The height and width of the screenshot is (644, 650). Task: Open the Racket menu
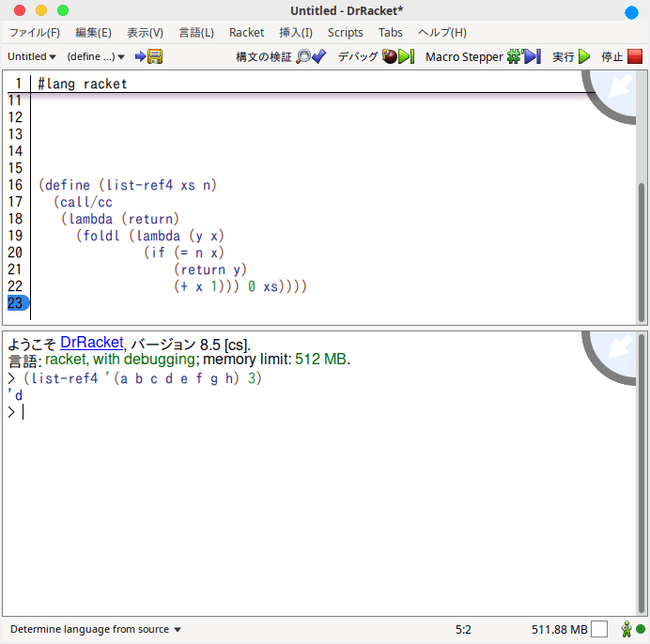pos(247,32)
